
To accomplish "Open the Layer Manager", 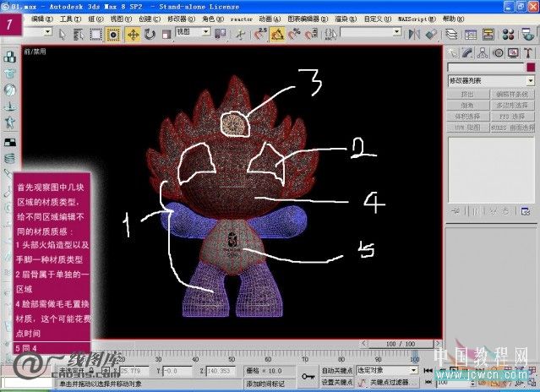I will point(451,34).
